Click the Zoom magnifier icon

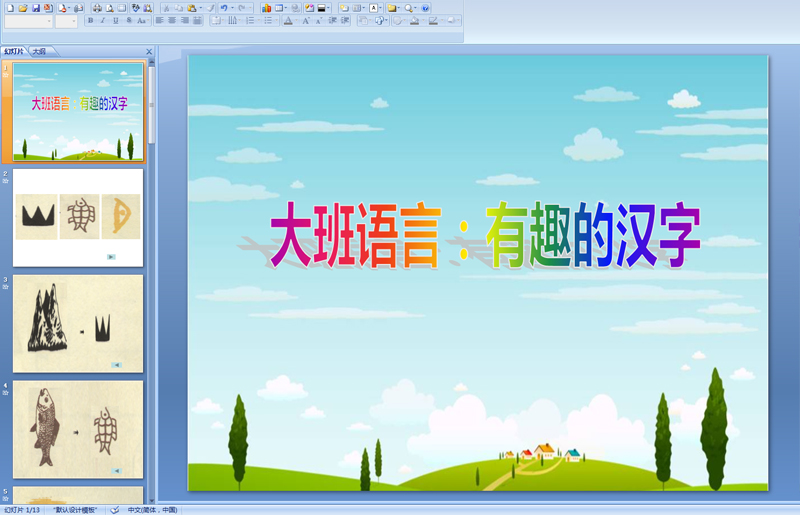408,8
